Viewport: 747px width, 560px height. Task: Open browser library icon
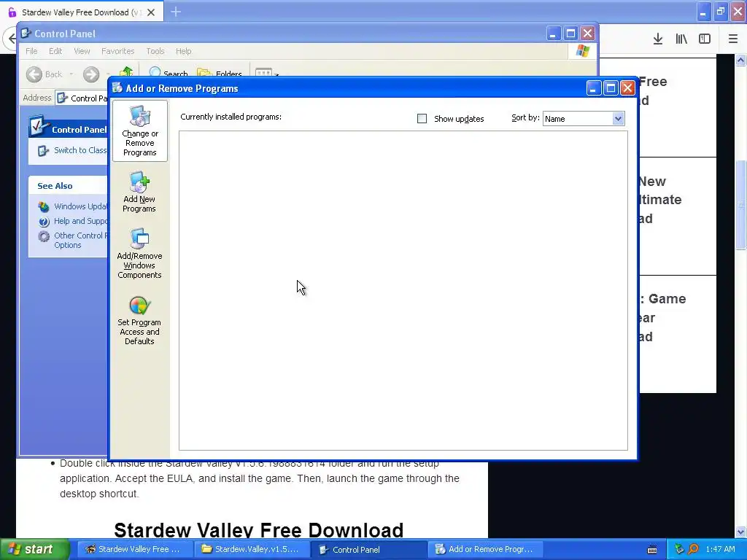click(681, 39)
